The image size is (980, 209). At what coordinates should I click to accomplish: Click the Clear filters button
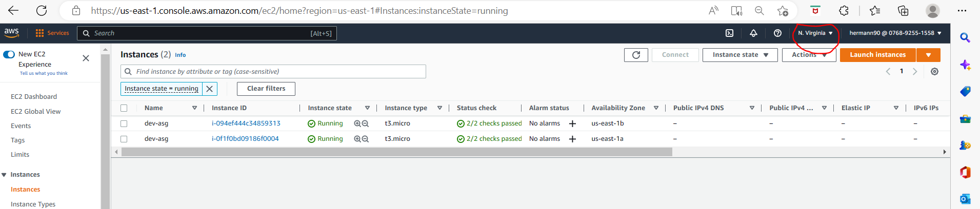[x=266, y=89]
